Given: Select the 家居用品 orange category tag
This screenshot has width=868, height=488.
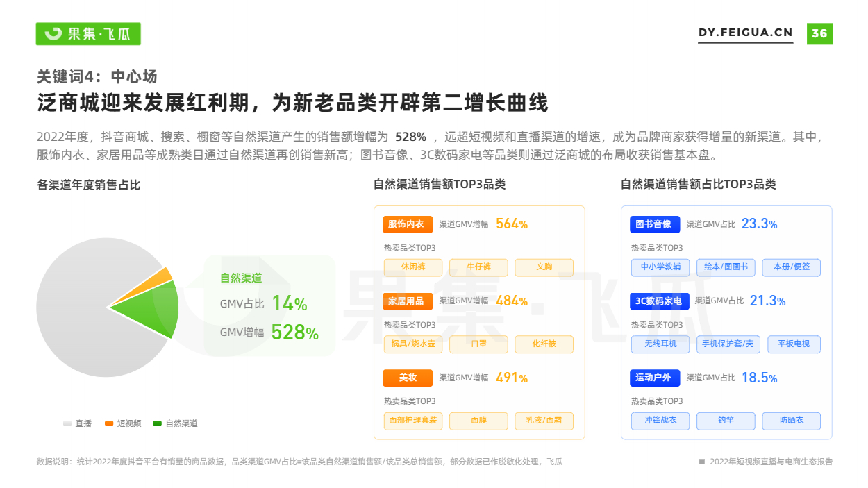Looking at the screenshot, I should coord(408,301).
